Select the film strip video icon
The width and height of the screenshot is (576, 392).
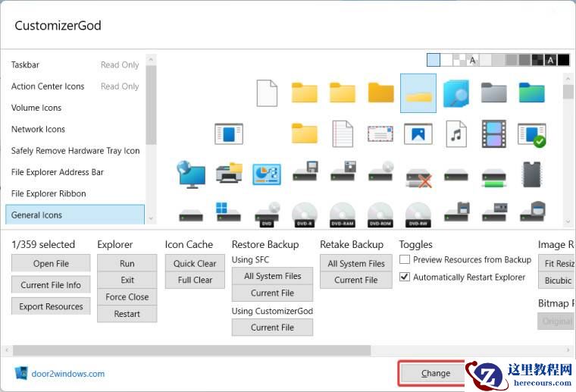click(493, 133)
